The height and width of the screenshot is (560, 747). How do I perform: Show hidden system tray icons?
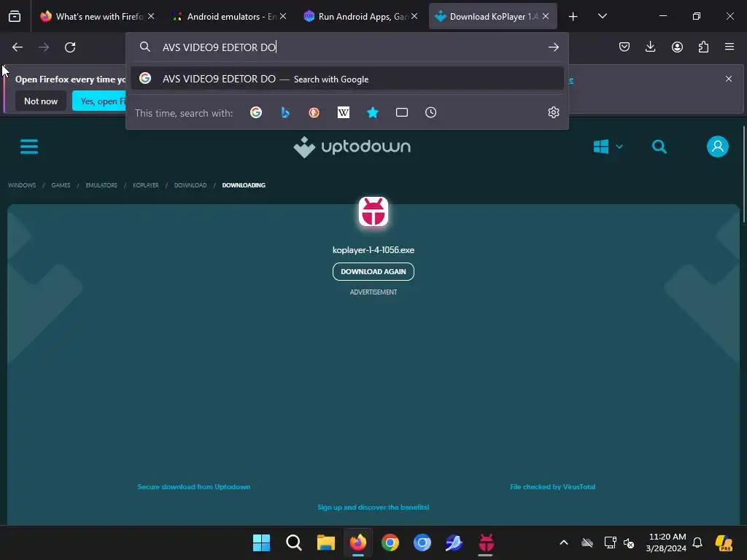click(564, 542)
